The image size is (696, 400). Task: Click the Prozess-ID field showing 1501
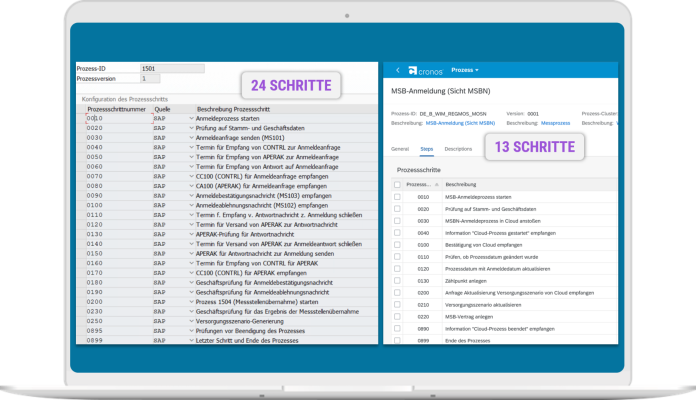tap(172, 68)
